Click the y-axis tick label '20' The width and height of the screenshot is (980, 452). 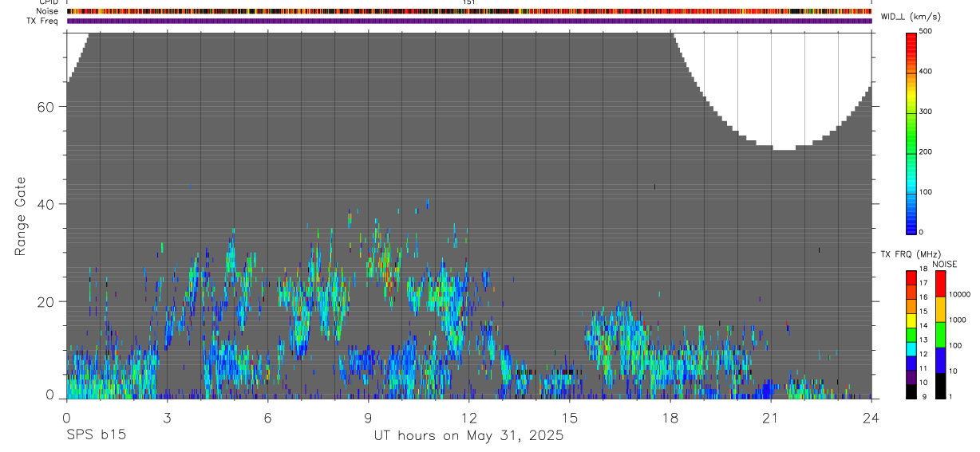45,301
